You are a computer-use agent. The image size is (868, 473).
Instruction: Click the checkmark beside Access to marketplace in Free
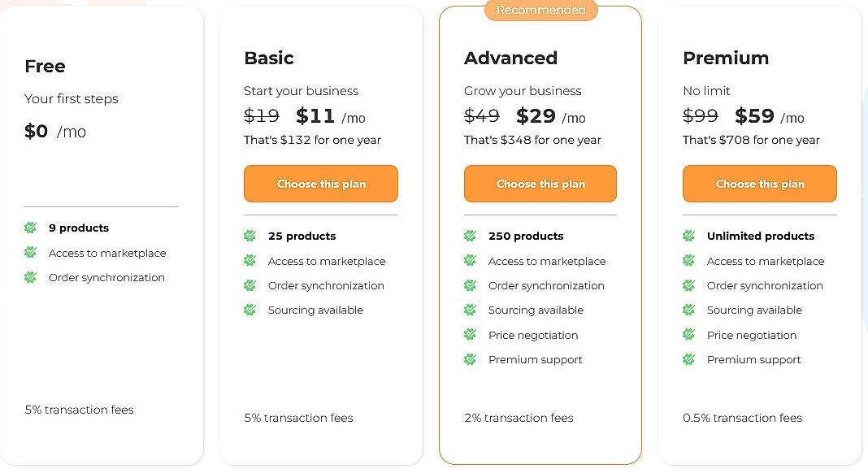(x=30, y=253)
